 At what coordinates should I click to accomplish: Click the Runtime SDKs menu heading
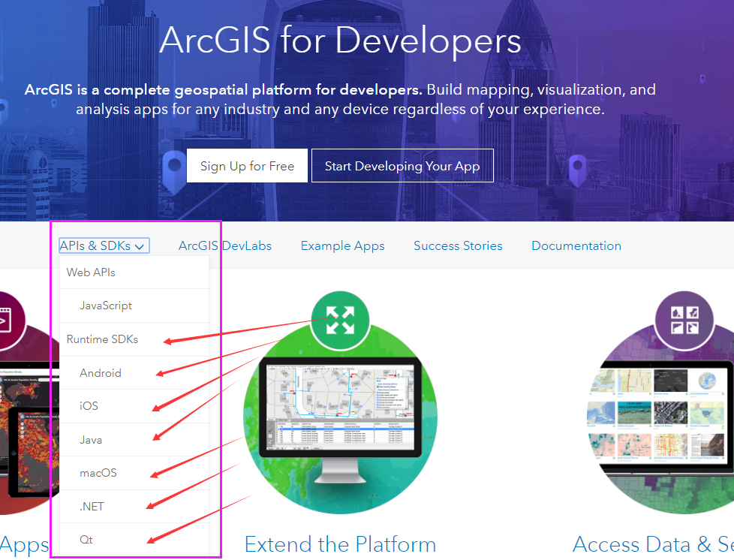click(134, 339)
